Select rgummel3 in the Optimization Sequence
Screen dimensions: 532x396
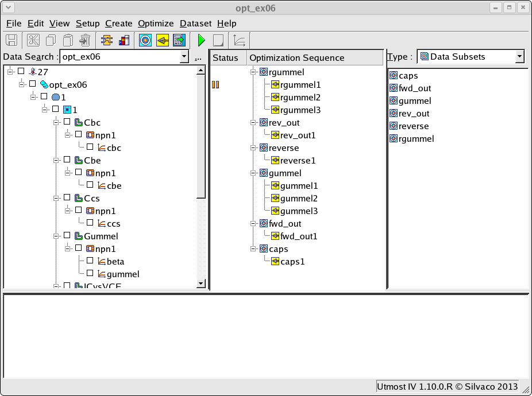click(x=300, y=110)
